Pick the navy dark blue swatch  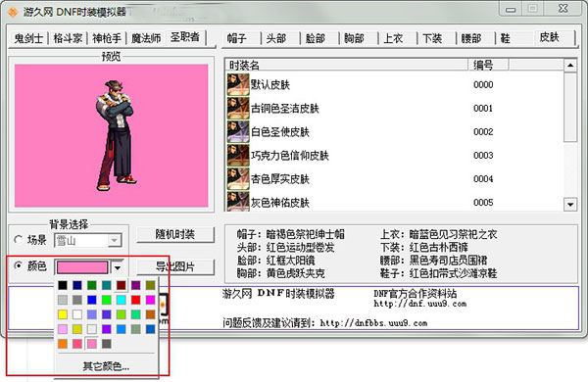pyautogui.click(x=77, y=285)
